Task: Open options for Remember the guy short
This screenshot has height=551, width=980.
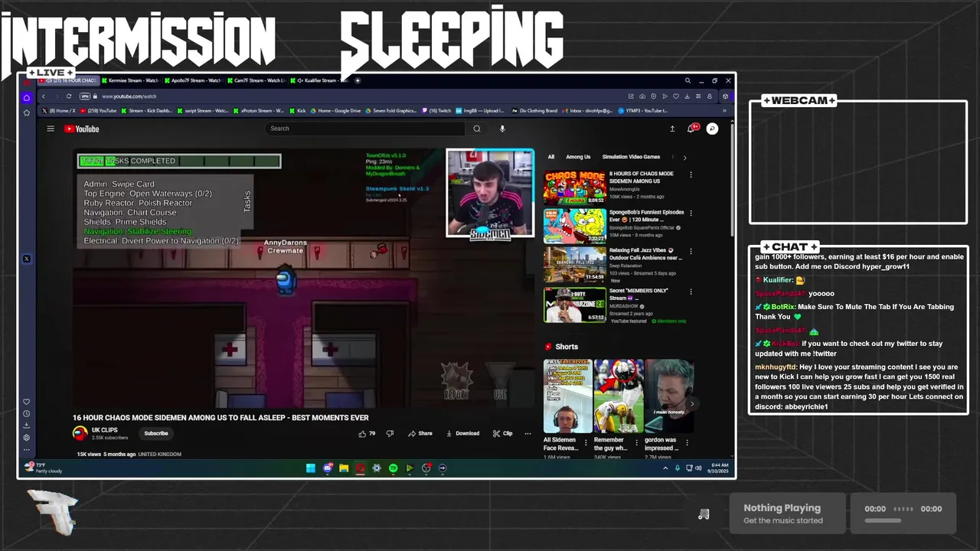Action: 636,442
